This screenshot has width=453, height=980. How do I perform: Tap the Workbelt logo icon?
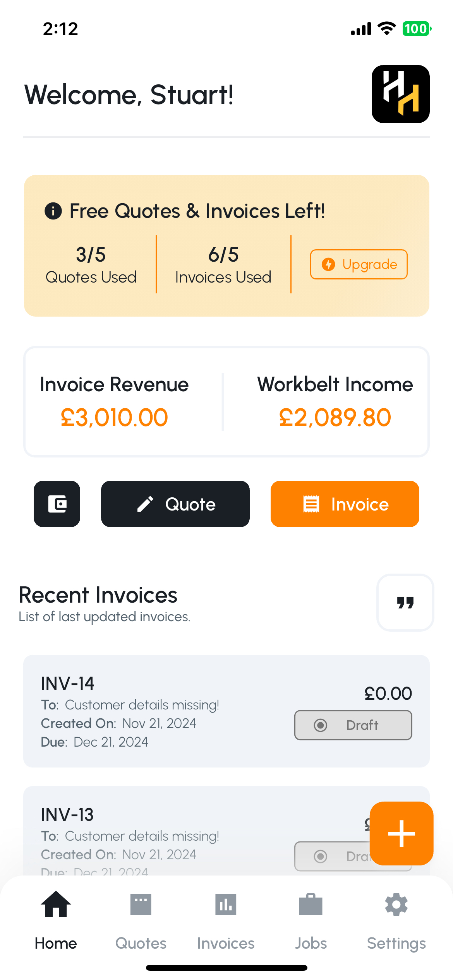coord(400,94)
